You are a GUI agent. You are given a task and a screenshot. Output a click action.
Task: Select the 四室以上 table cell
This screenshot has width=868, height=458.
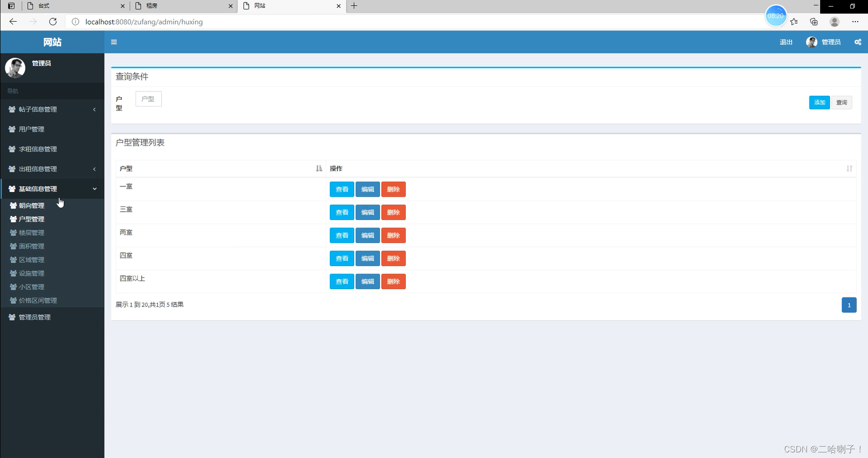coord(221,282)
